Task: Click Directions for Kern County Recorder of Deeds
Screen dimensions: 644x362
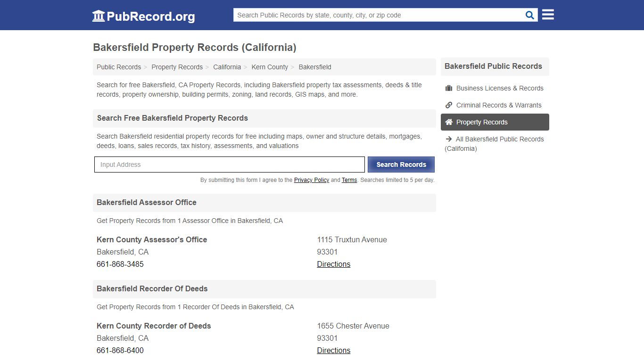Action: pos(334,350)
